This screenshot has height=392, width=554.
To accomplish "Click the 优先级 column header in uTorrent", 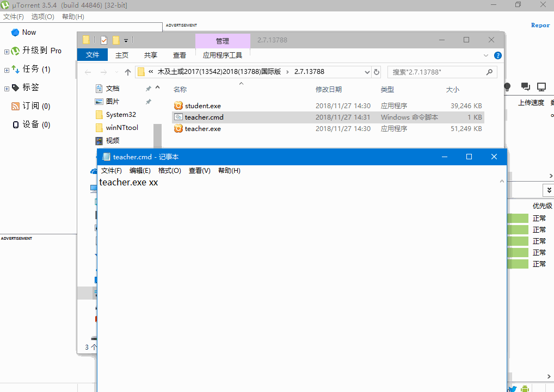I will [543, 206].
